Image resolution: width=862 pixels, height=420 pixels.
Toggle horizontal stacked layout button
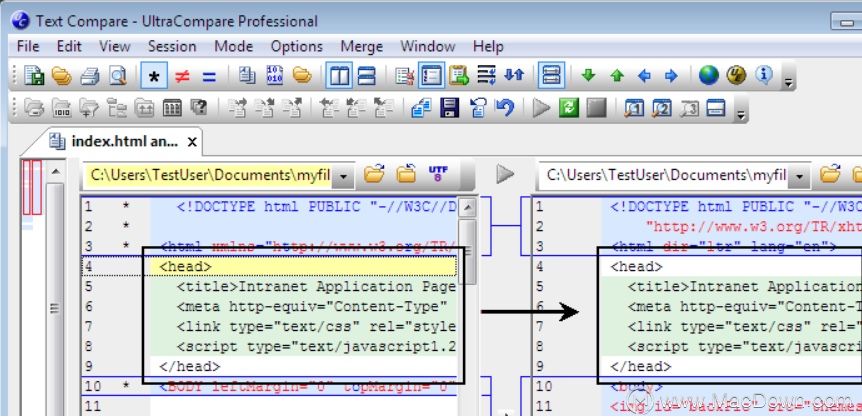366,76
